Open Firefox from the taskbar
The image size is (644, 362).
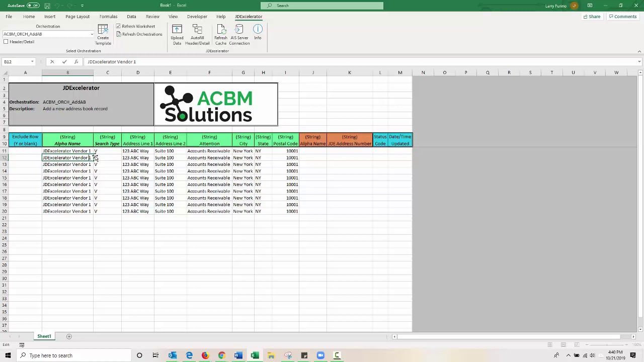coord(205,355)
